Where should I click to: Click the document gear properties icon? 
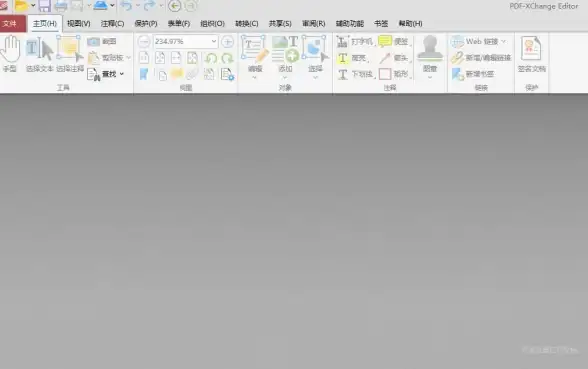tap(227, 74)
